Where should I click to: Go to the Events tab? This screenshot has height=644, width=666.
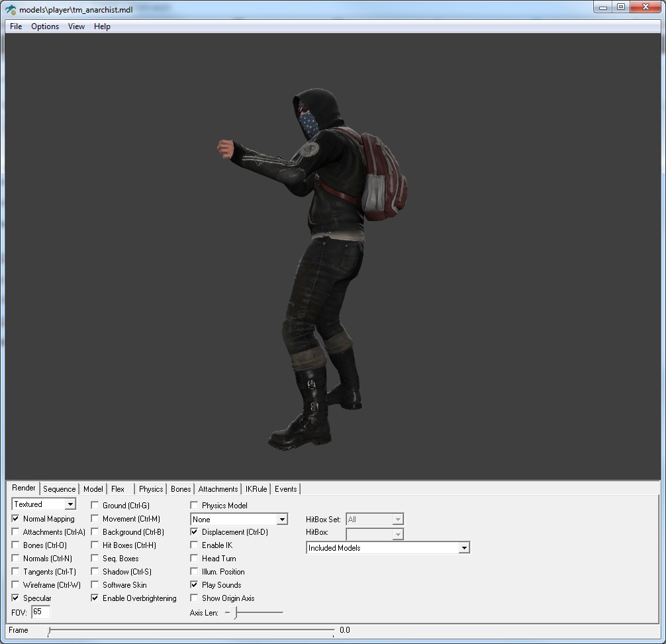point(285,489)
